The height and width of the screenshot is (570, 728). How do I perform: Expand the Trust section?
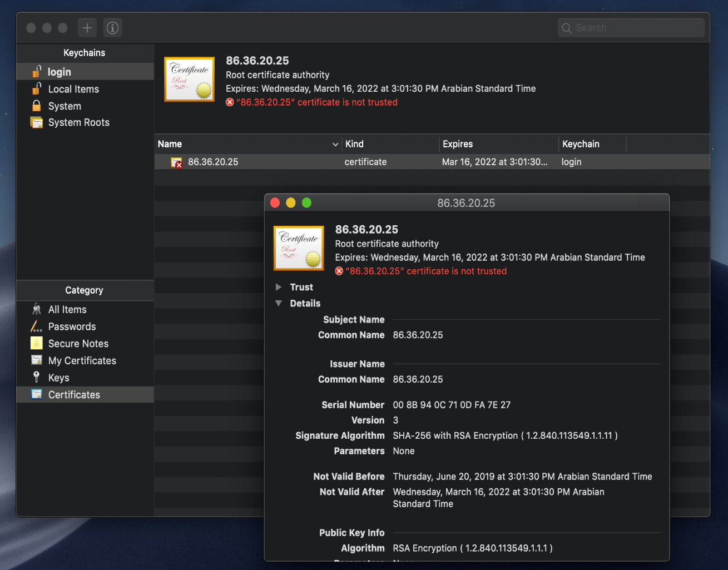[279, 287]
